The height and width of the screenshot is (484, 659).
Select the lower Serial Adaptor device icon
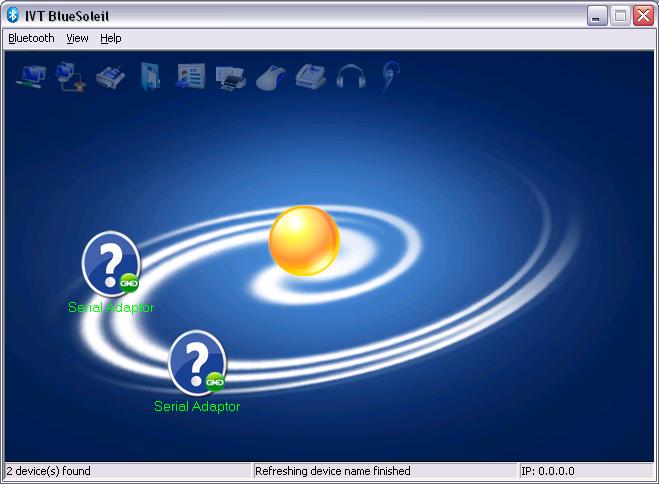196,362
